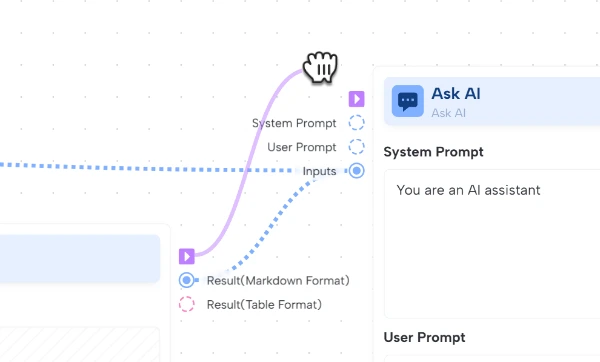Viewport: 600px width, 362px height.
Task: Click the connected Inputs port circle
Action: pyautogui.click(x=356, y=171)
